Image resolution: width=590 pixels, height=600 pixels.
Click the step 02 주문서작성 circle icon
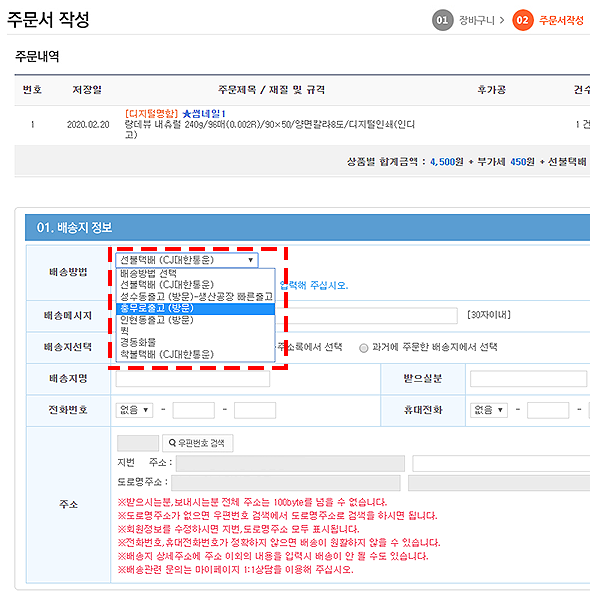523,20
